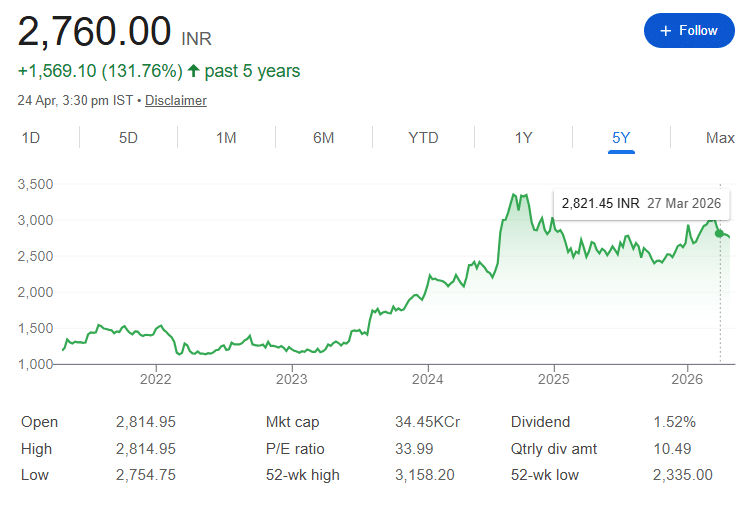This screenshot has width=744, height=507.
Task: Open the Disclaimer link
Action: click(176, 101)
